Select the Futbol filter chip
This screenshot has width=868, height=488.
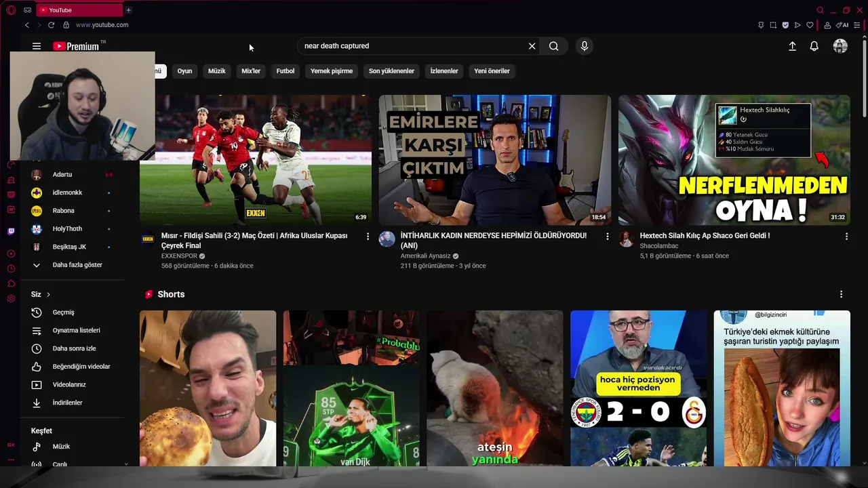coord(285,71)
